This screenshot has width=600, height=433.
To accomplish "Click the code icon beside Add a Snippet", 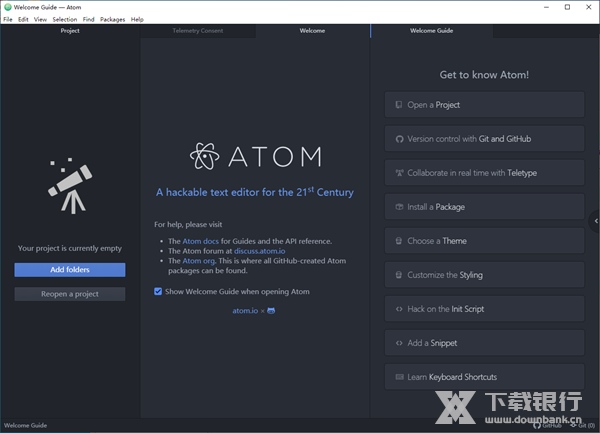I will [x=399, y=343].
